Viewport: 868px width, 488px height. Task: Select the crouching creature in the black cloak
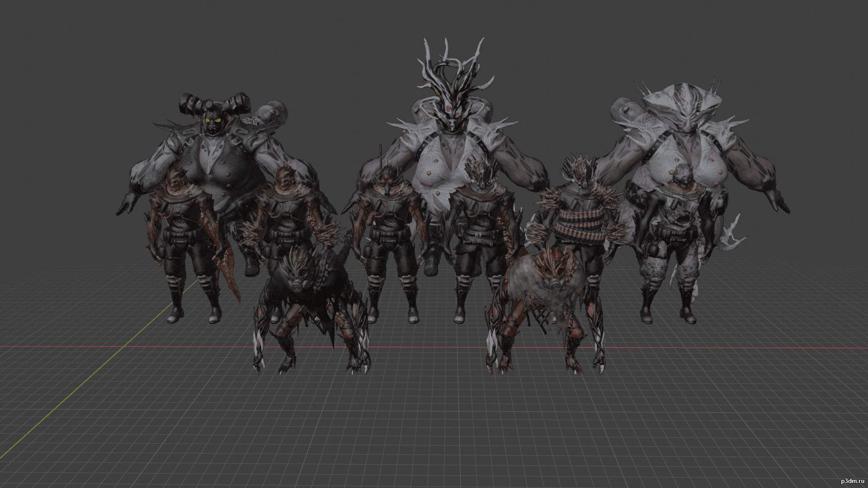pos(312,312)
